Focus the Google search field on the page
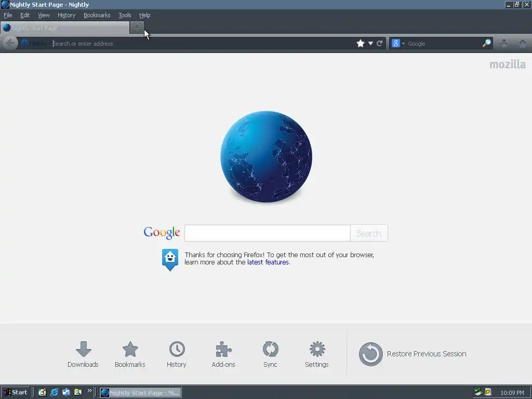 click(268, 233)
